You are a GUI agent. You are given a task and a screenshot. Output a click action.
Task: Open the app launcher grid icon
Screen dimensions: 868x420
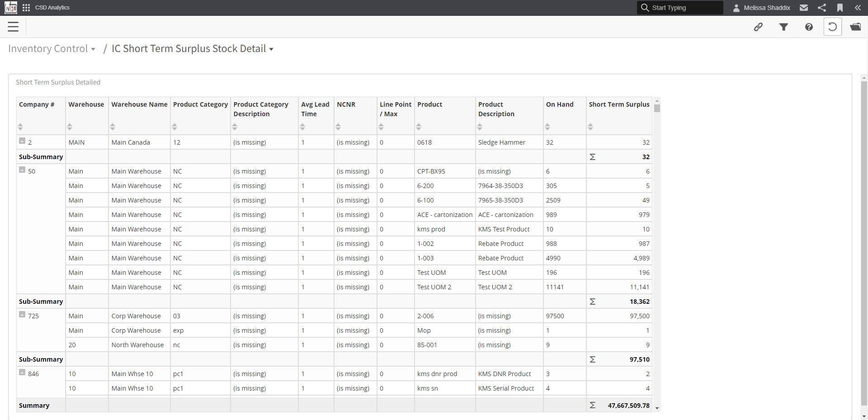tap(26, 8)
